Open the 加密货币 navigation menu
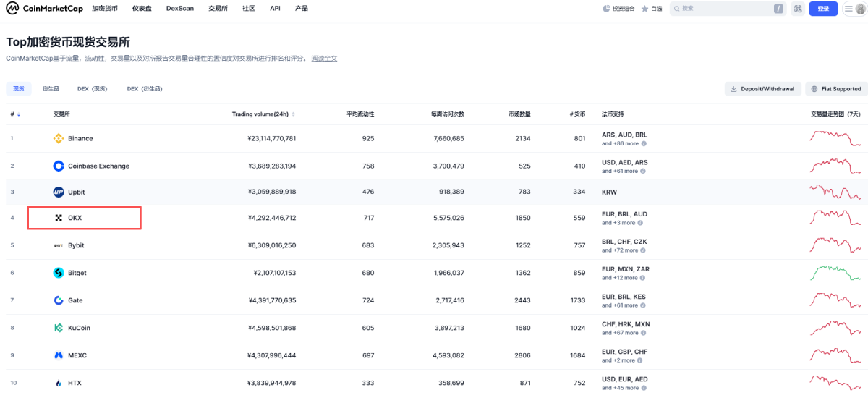868x398 pixels. 105,9
